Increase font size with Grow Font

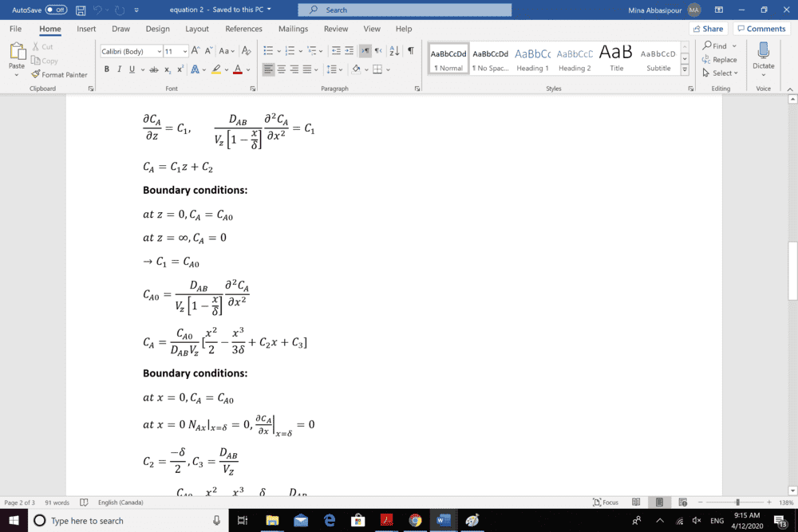coord(196,51)
